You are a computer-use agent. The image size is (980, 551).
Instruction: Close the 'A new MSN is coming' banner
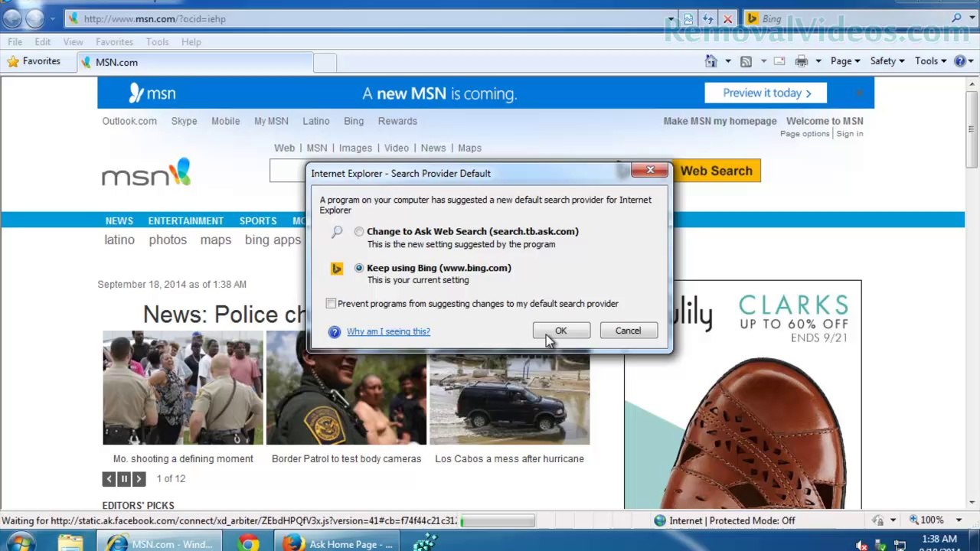(859, 93)
